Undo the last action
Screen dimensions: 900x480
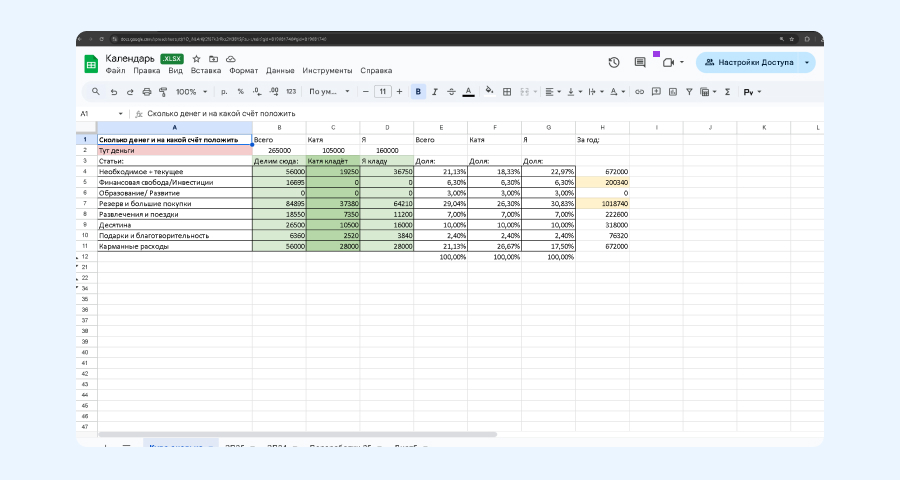click(114, 92)
